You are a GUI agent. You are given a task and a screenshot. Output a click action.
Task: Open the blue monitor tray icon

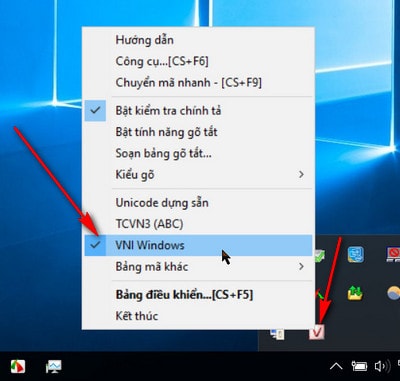coord(356,255)
